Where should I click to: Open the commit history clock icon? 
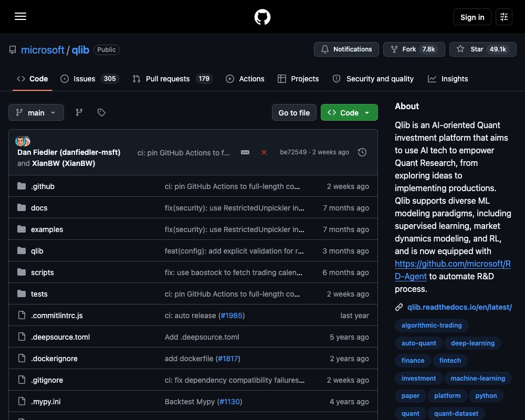click(x=362, y=152)
